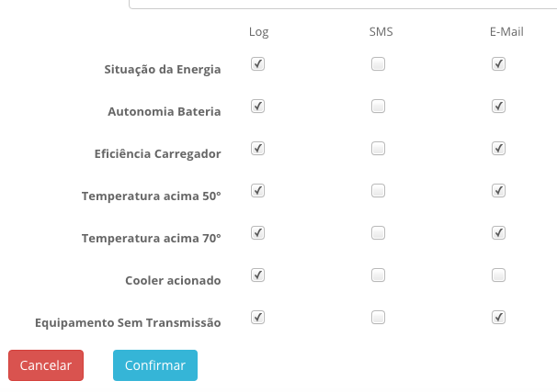Check SMS for Eficiência Carregador
557x392 pixels.
click(x=378, y=148)
